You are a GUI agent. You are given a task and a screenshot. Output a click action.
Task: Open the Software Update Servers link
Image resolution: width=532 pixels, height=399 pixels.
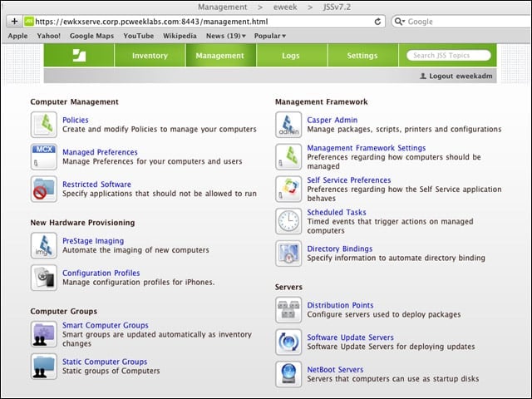pyautogui.click(x=350, y=337)
